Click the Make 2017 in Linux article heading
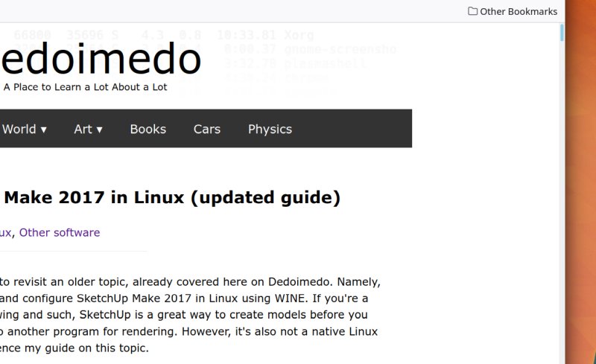 (172, 198)
